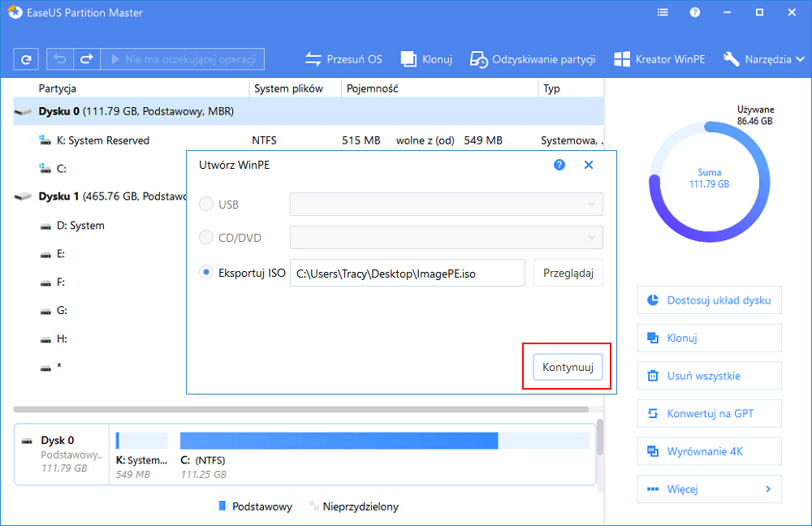Click the list menu icon in title bar
Viewport: 812px width, 526px height.
pyautogui.click(x=663, y=12)
